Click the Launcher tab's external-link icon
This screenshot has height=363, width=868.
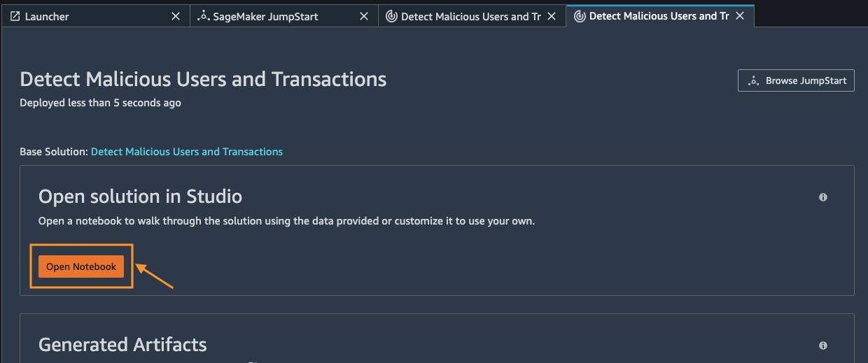tap(15, 16)
